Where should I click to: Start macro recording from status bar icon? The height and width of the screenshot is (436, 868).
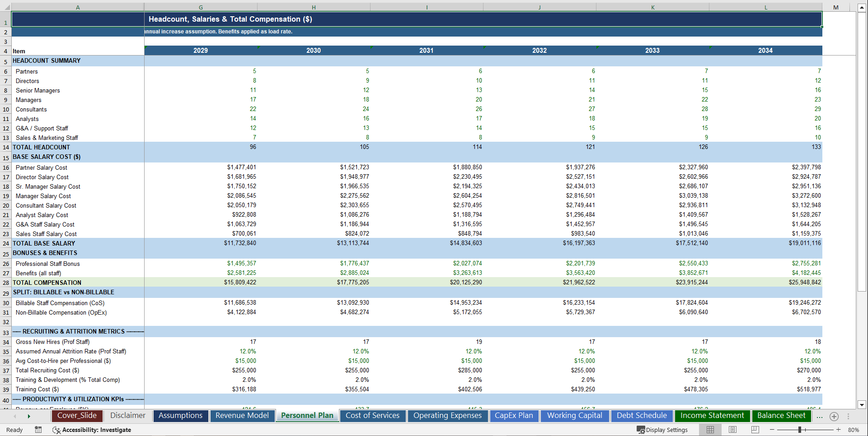coord(38,430)
